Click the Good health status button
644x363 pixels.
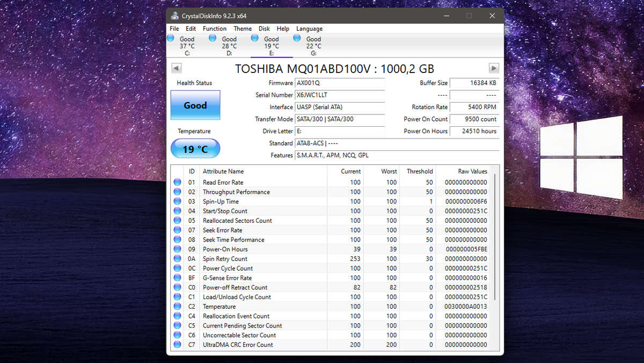coord(195,106)
